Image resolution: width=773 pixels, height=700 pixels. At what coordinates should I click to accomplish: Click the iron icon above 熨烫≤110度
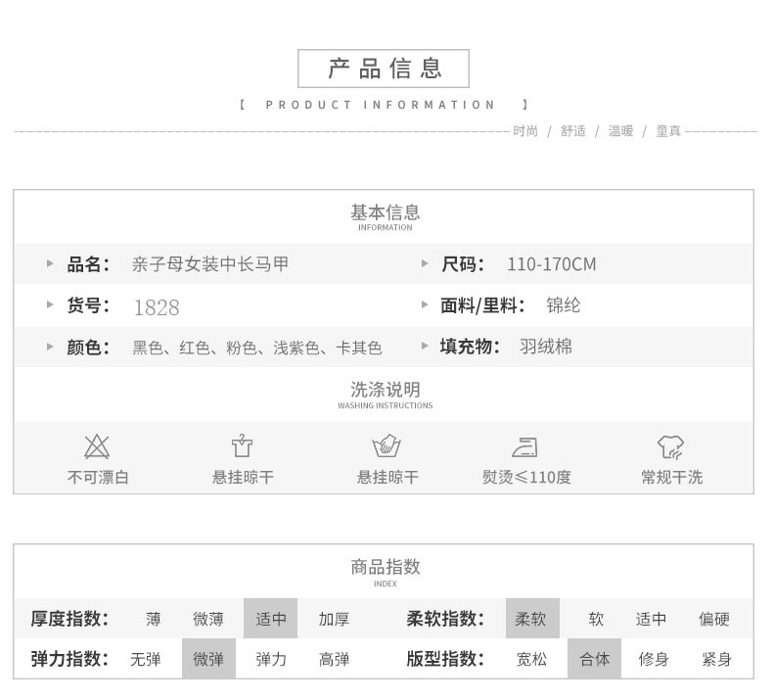pos(525,447)
